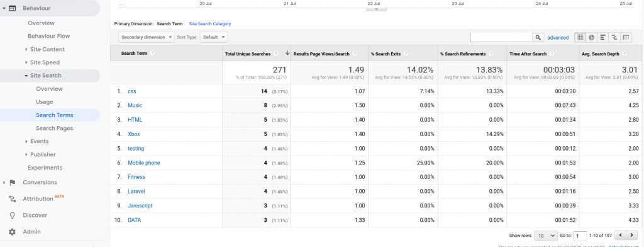Expand the Site Speed section
644x247 pixels.
coord(26,62)
